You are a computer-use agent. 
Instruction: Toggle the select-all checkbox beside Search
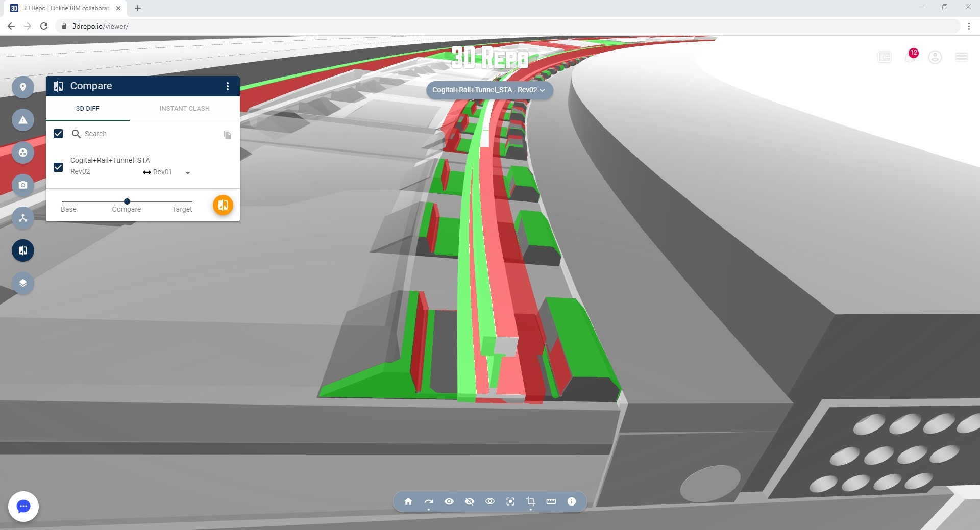click(x=58, y=134)
